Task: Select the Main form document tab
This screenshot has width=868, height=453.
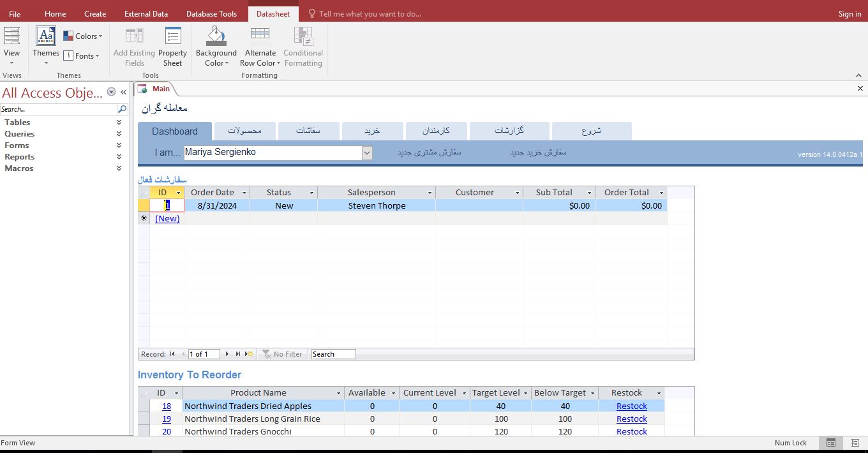Action: point(154,89)
